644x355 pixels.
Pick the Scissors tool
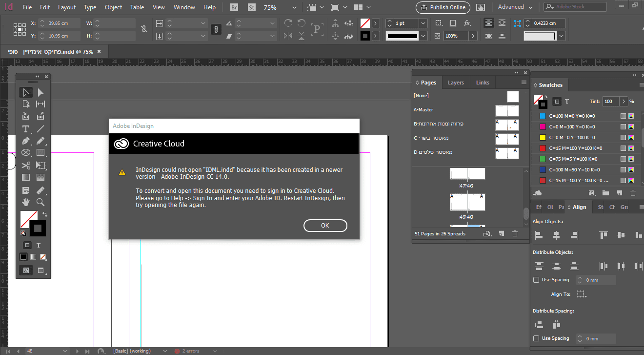pos(26,166)
